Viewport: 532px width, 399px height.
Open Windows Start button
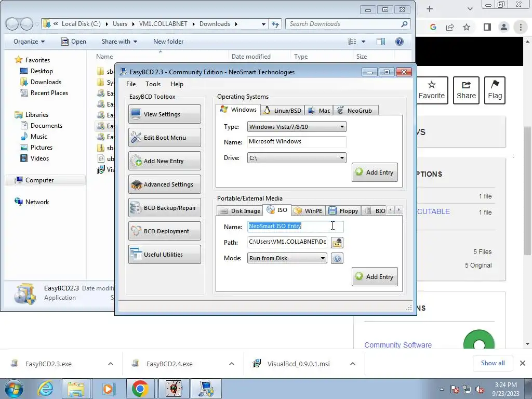14,389
